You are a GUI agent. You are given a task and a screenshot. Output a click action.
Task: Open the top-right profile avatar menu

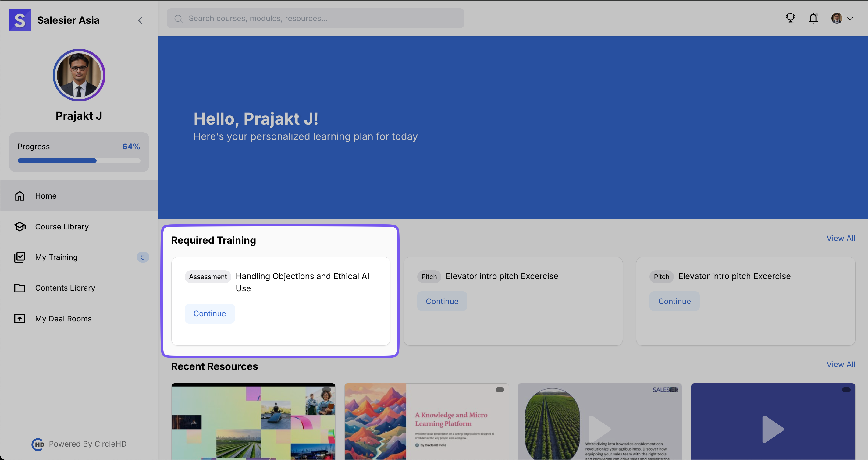(837, 18)
